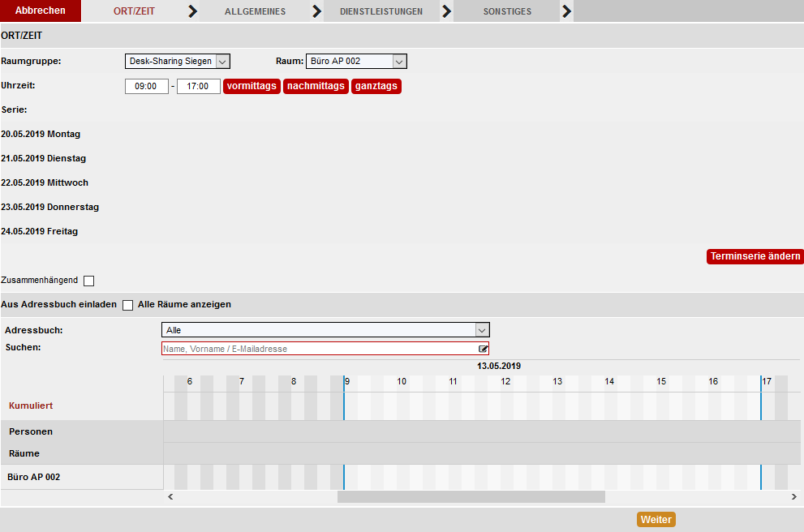Click the chevron arrow after SONSTIGES
The width and height of the screenshot is (804, 532).
566,11
